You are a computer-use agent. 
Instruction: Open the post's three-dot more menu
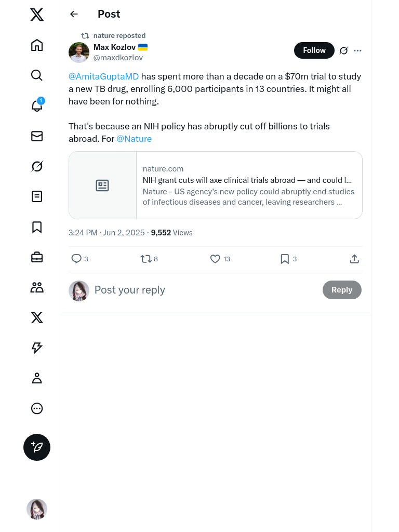click(x=357, y=50)
